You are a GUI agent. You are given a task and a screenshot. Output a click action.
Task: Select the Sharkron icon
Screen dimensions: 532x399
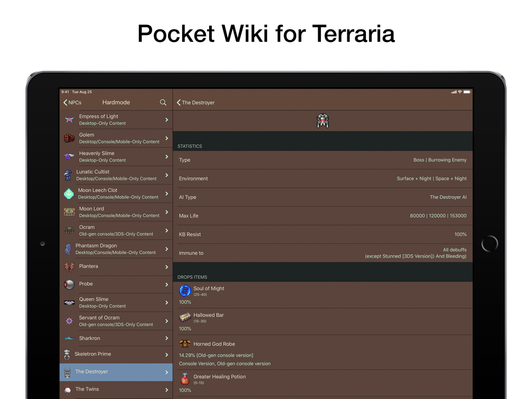(69, 338)
